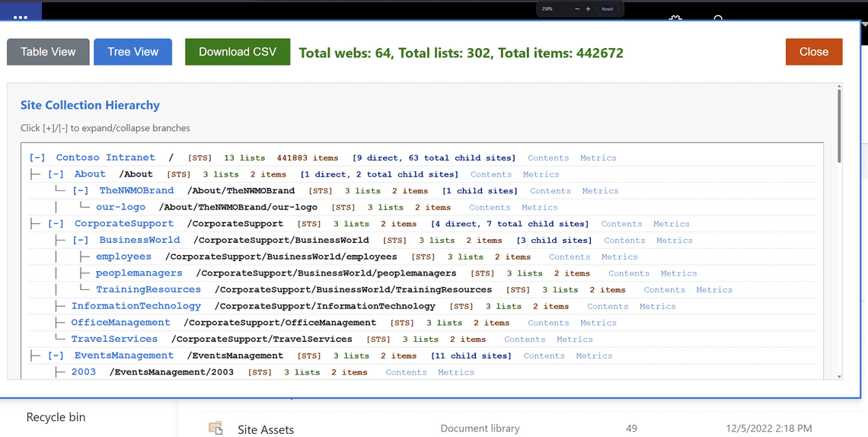Switch to Tree View
Viewport: 868px width, 437px height.
pyautogui.click(x=132, y=52)
